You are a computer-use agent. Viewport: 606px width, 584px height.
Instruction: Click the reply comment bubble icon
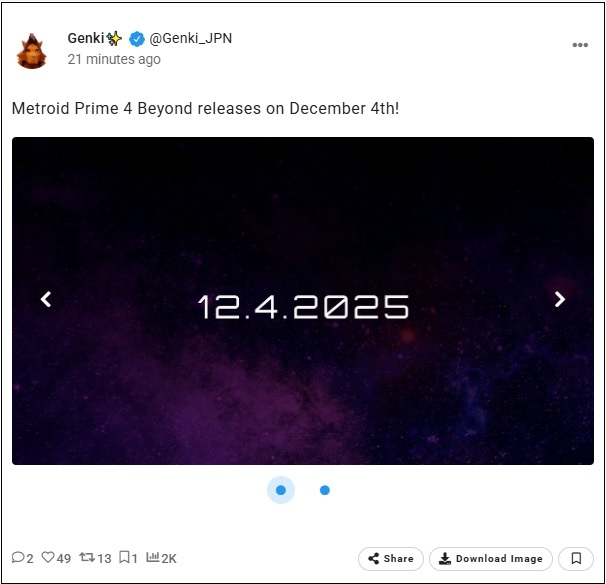(x=18, y=557)
